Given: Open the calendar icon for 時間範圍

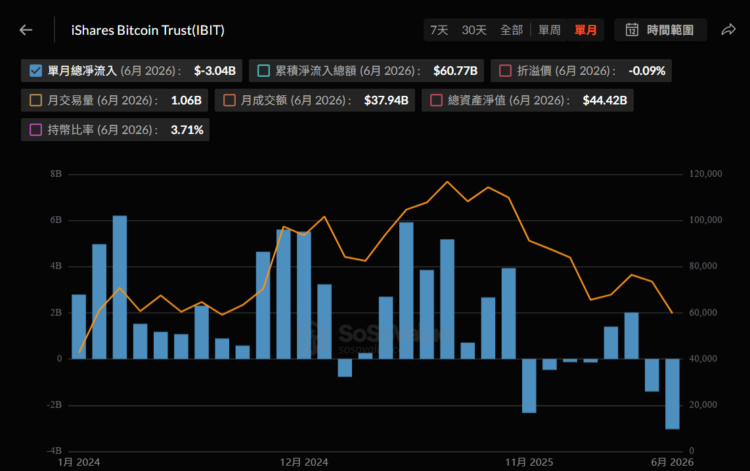Looking at the screenshot, I should pos(632,30).
